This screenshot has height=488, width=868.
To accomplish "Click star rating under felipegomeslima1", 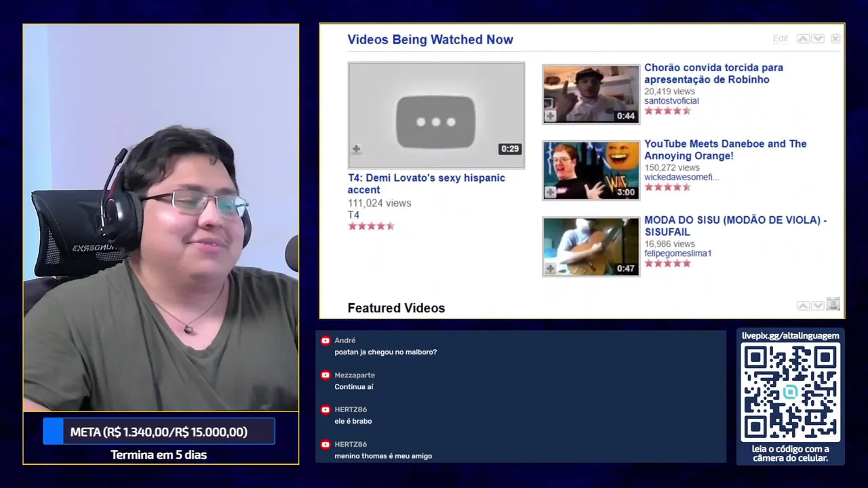I will coord(667,263).
